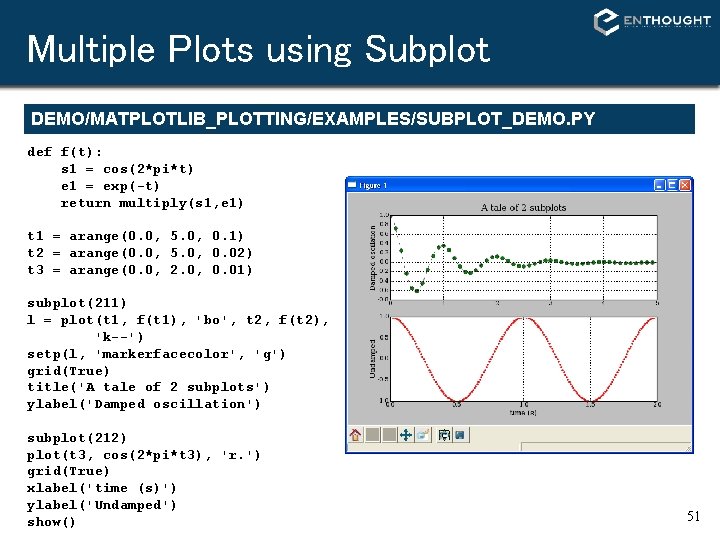
Task: Select the Zoom to rectangle tool
Action: click(x=423, y=434)
